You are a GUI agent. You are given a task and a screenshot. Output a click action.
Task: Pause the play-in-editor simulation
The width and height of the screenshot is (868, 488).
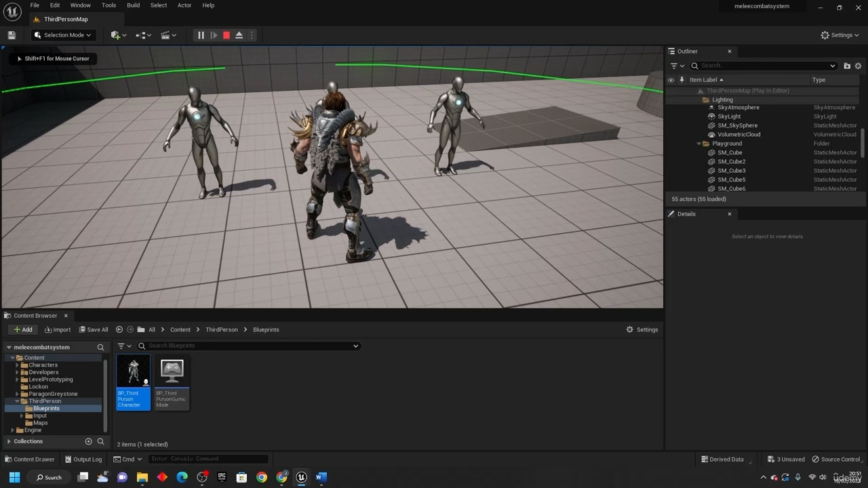pos(201,35)
